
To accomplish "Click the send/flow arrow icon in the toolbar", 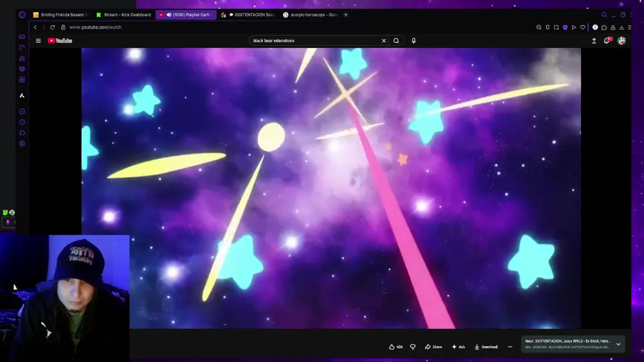I will (574, 27).
